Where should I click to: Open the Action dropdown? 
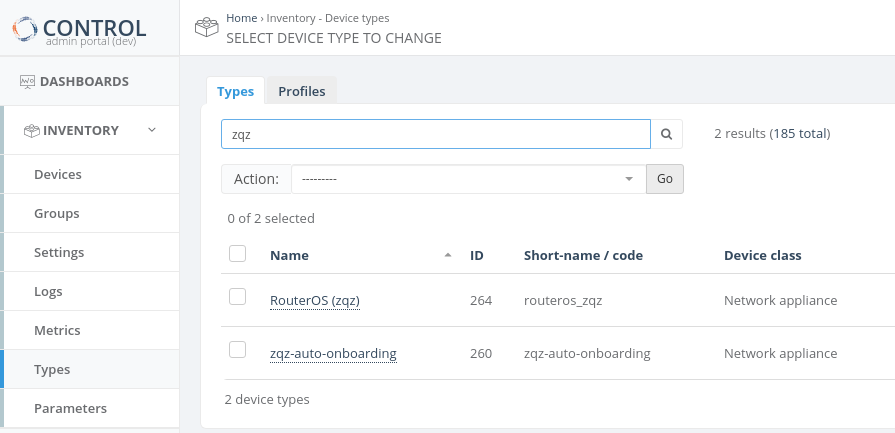468,179
